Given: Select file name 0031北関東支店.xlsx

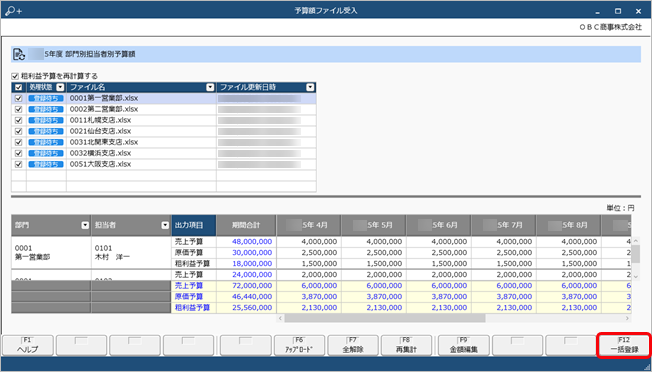Looking at the screenshot, I should coord(104,142).
